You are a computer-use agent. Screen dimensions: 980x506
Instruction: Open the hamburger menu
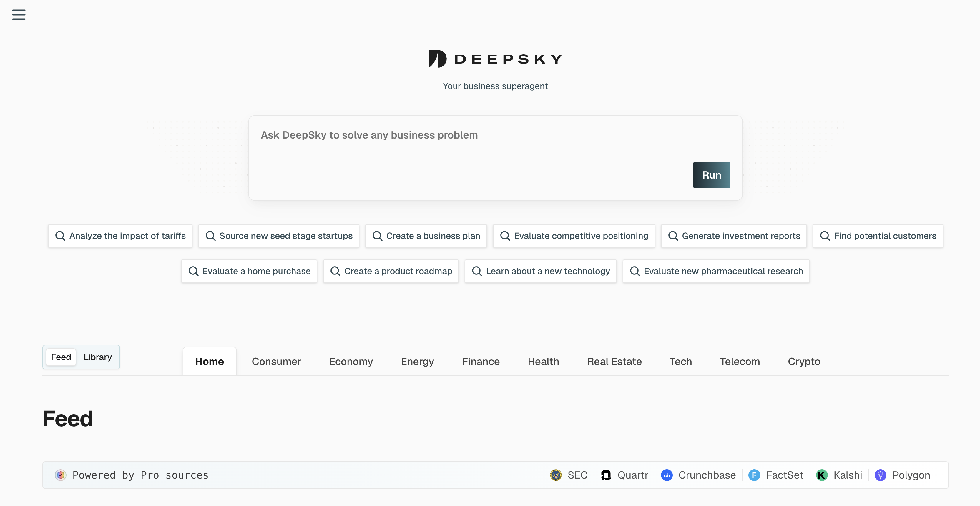(19, 15)
